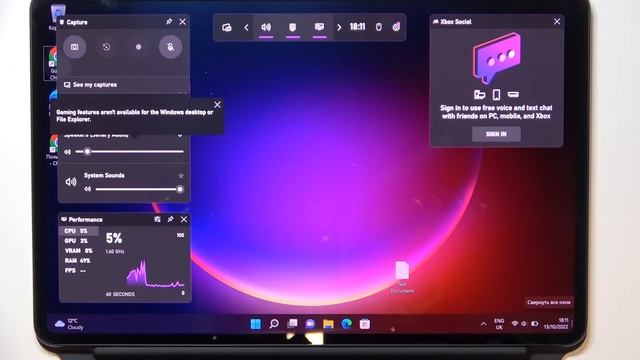Toggle the microphone in the Capture widget
The image size is (640, 360).
tap(171, 47)
